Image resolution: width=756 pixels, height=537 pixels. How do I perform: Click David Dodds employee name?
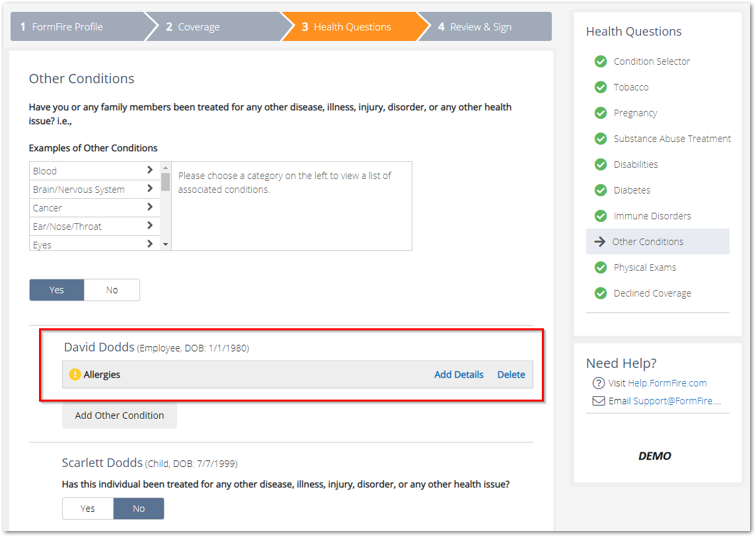click(x=99, y=347)
